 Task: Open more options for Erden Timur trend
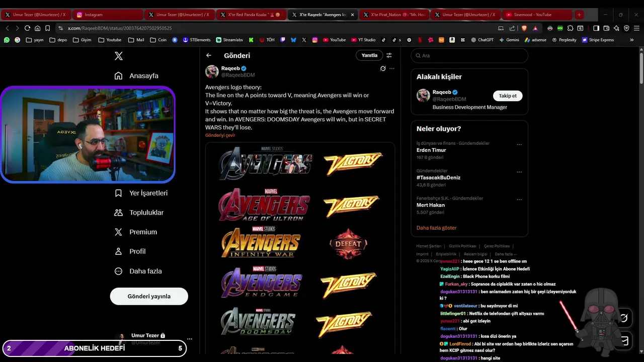point(519,145)
